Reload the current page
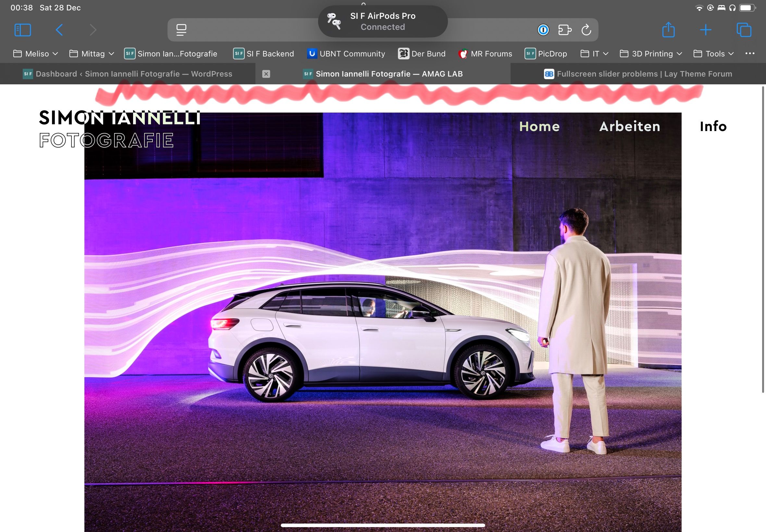Image resolution: width=766 pixels, height=532 pixels. (586, 30)
